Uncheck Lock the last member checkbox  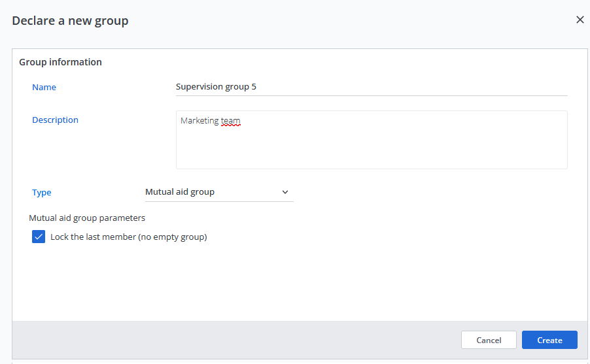click(x=39, y=237)
